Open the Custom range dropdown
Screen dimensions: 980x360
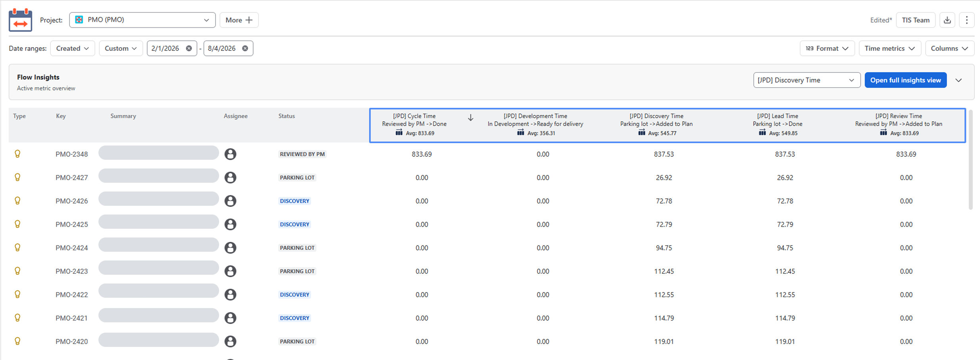click(121, 48)
